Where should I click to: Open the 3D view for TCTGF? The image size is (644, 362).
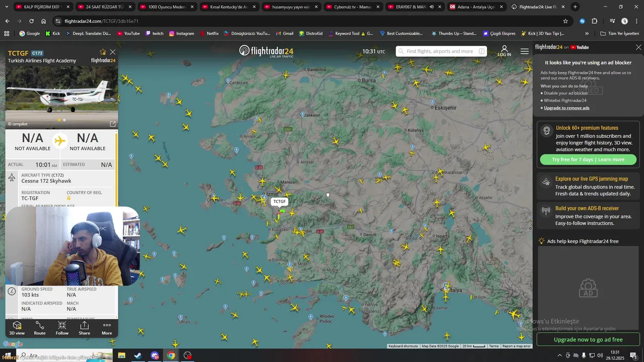(x=17, y=328)
